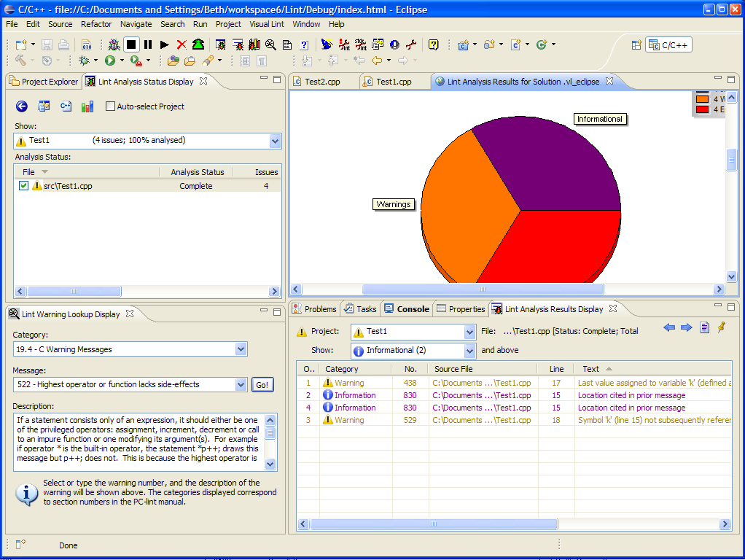This screenshot has height=560, width=745.
Task: Switch to the Properties tab
Action: click(461, 309)
